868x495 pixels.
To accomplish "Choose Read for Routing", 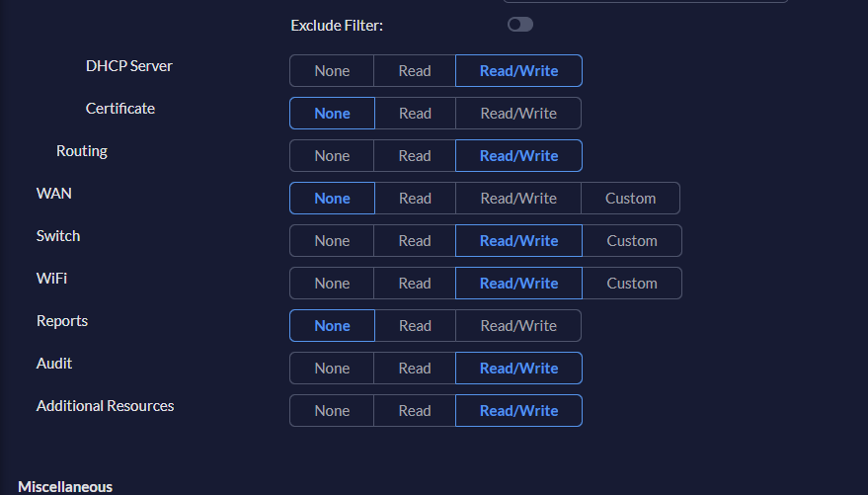I will [x=415, y=156].
